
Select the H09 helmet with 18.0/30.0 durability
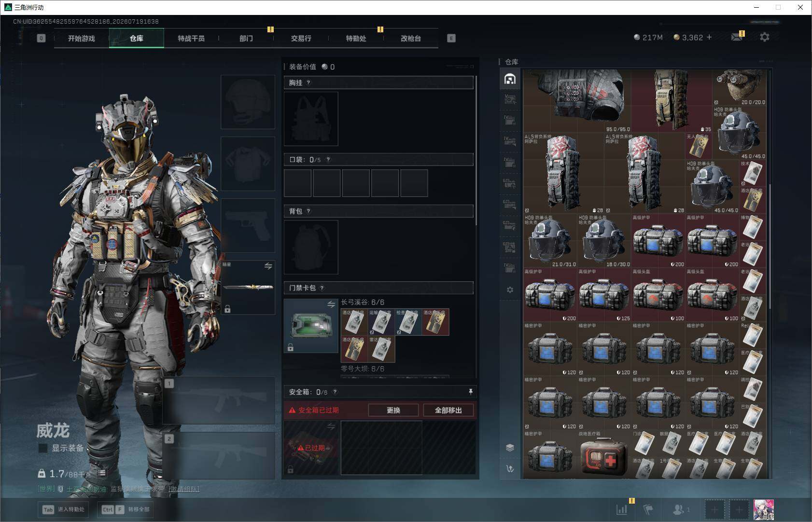point(604,241)
